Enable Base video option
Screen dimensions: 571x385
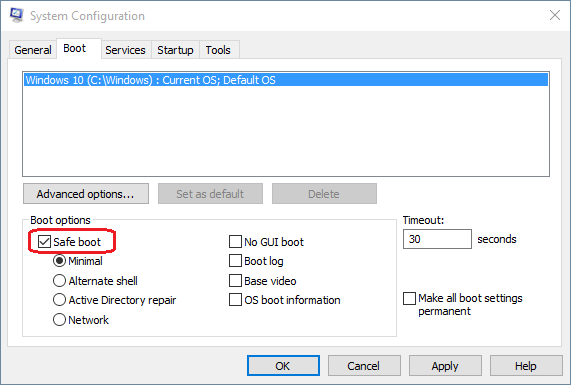tap(235, 281)
